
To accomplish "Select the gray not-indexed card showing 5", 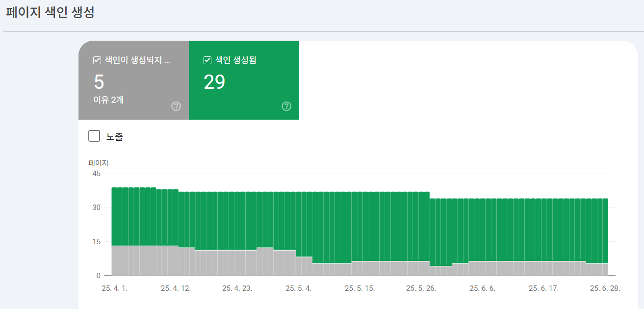I will pos(133,80).
